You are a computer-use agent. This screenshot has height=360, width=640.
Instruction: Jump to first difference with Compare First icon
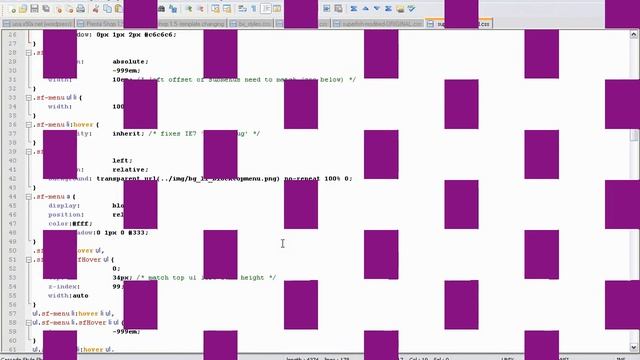[354, 9]
